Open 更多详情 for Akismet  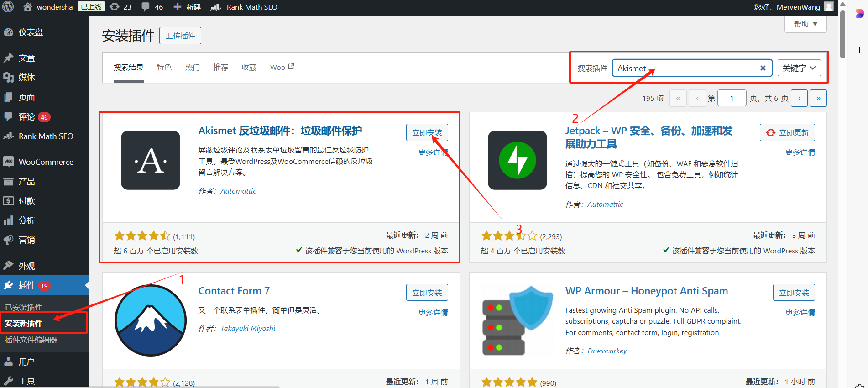(433, 152)
